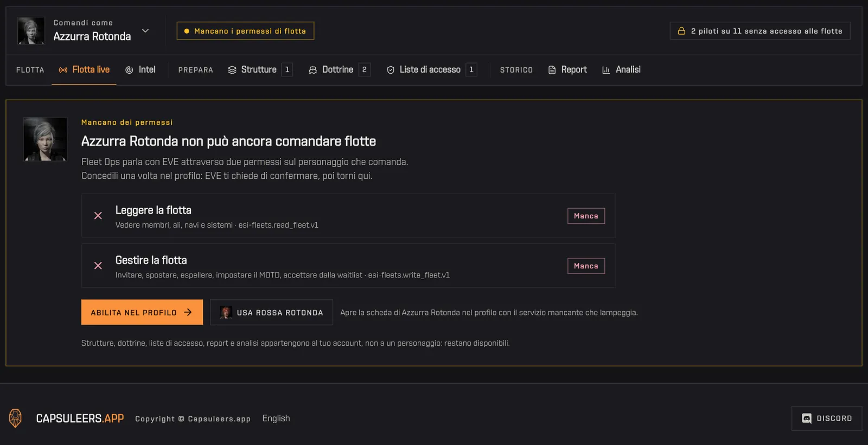
Task: Click Manca badge for Leggere la flotta
Action: (586, 216)
